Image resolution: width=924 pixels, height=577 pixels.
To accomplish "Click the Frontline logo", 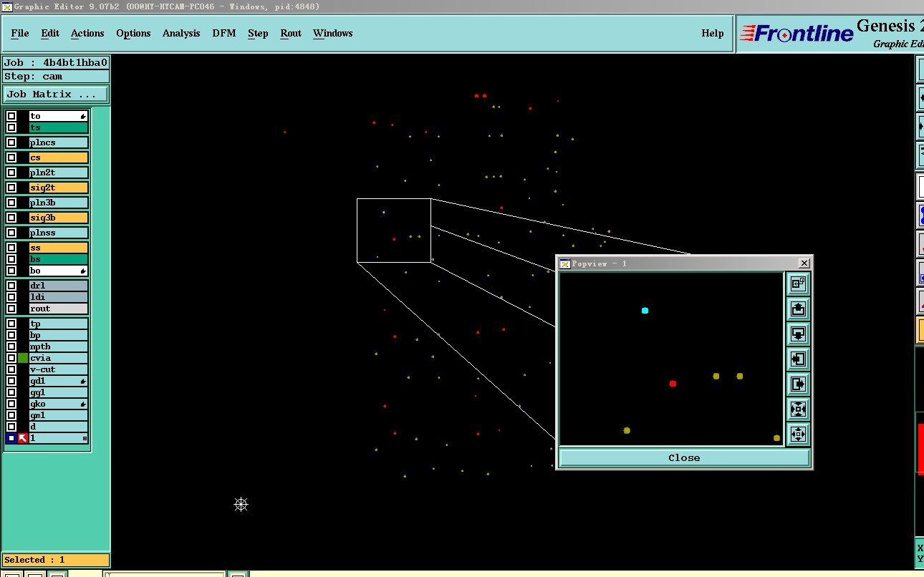I will pyautogui.click(x=797, y=33).
